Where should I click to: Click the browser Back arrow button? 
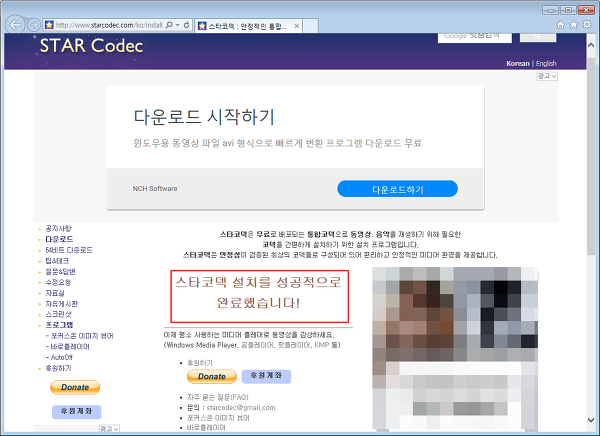click(15, 25)
